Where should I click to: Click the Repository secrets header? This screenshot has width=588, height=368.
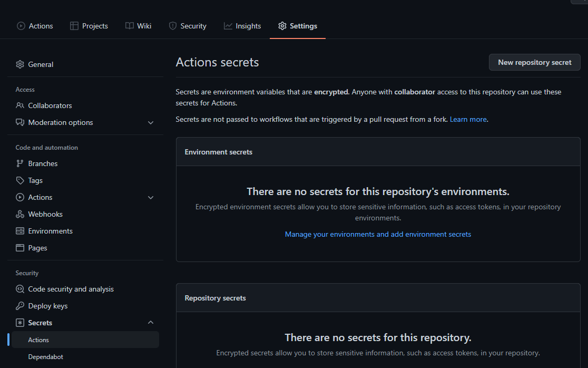(x=215, y=298)
